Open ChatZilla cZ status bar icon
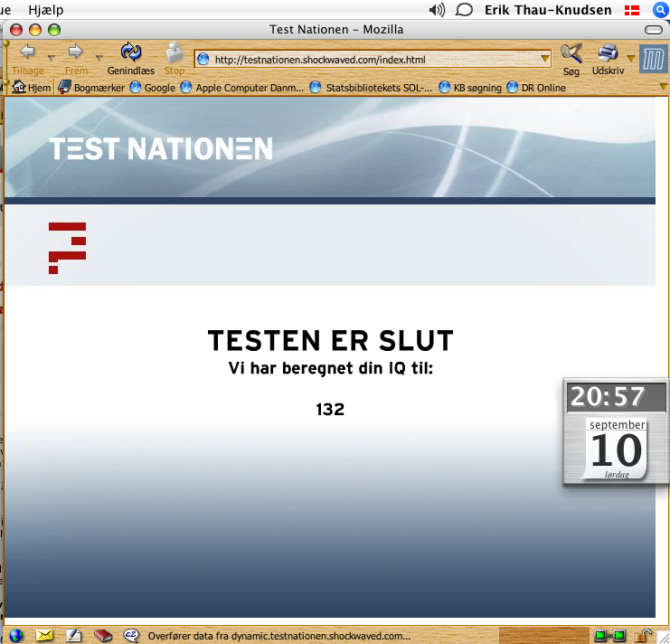Image resolution: width=670 pixels, height=644 pixels. click(131, 636)
